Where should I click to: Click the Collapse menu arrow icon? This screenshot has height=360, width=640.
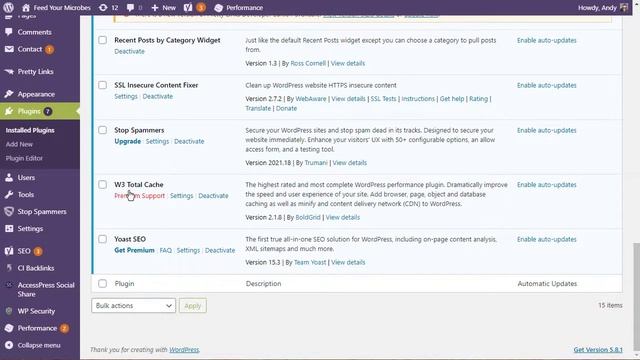pos(9,345)
